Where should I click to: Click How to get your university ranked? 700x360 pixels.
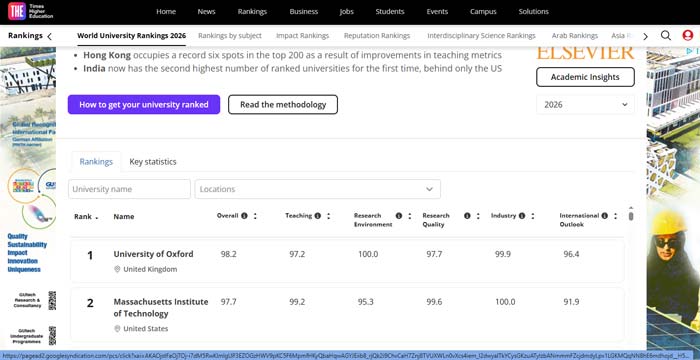(x=144, y=105)
